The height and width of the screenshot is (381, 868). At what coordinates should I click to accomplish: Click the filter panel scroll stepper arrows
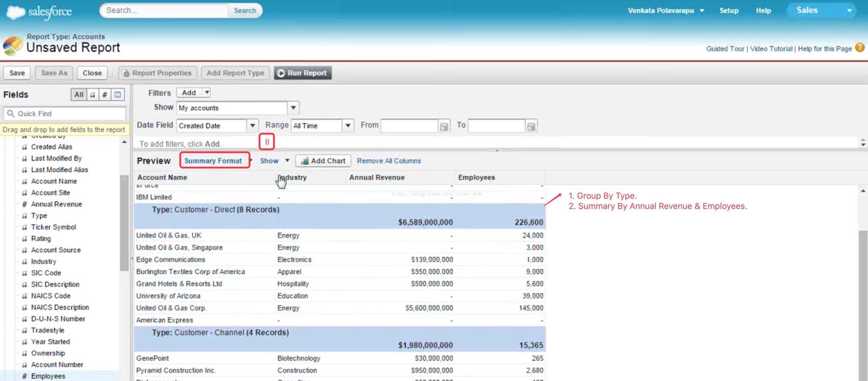coord(863,142)
